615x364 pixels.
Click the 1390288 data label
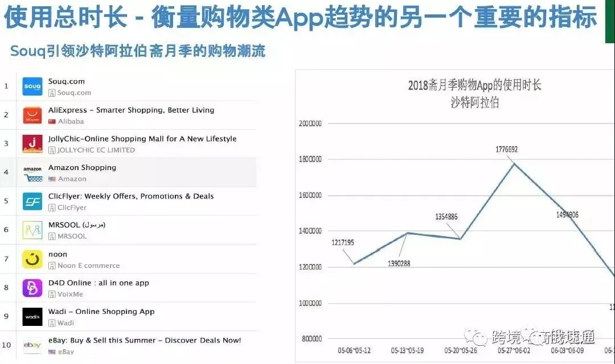coord(399,264)
